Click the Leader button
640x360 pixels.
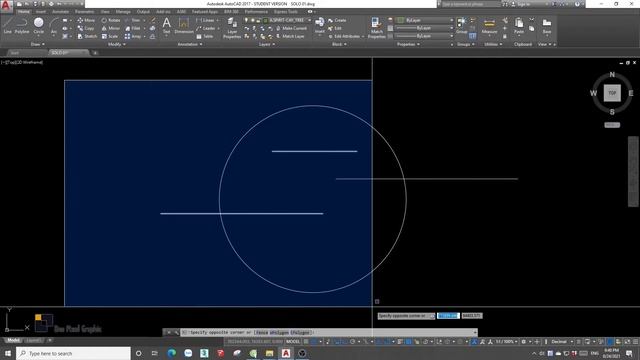coord(206,28)
